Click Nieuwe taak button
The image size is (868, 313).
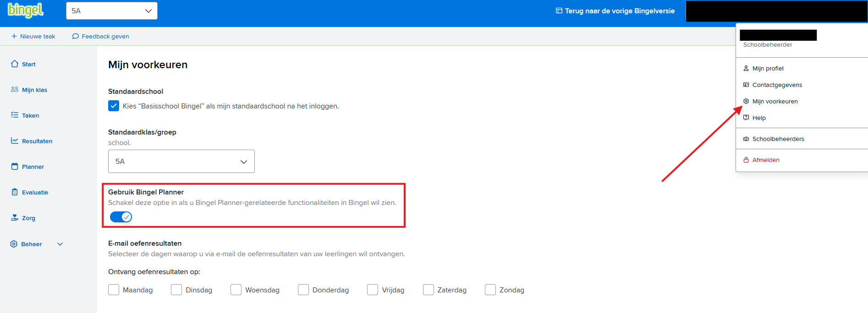(x=33, y=36)
